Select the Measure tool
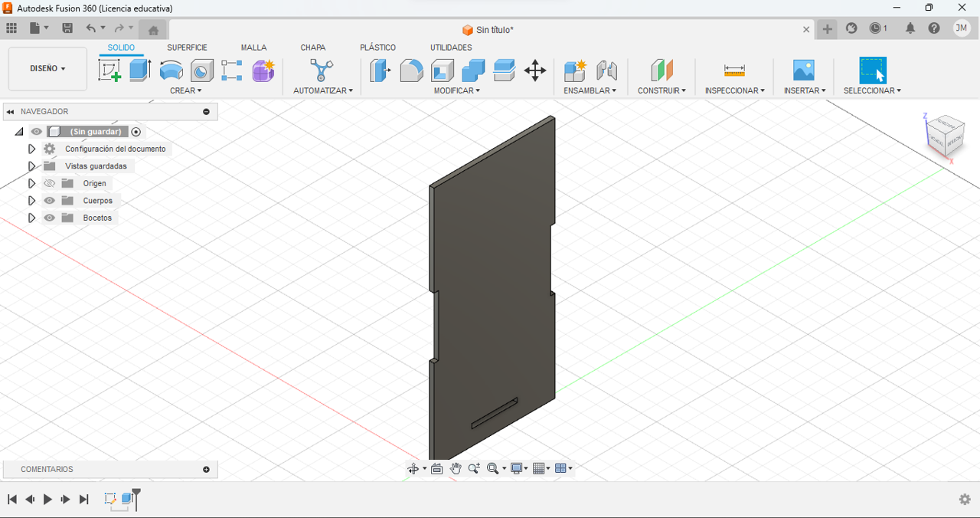The image size is (980, 518). 734,70
